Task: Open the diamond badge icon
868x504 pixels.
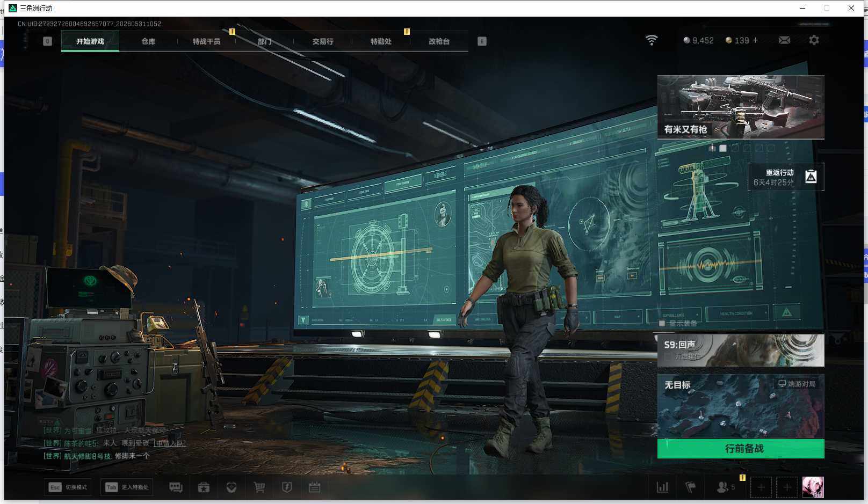Action: tap(232, 487)
